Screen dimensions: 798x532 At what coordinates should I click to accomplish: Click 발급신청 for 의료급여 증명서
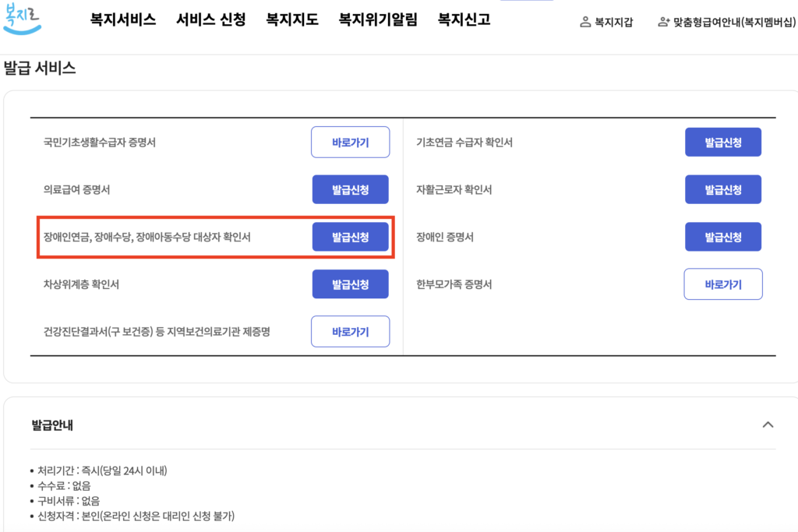tap(350, 190)
